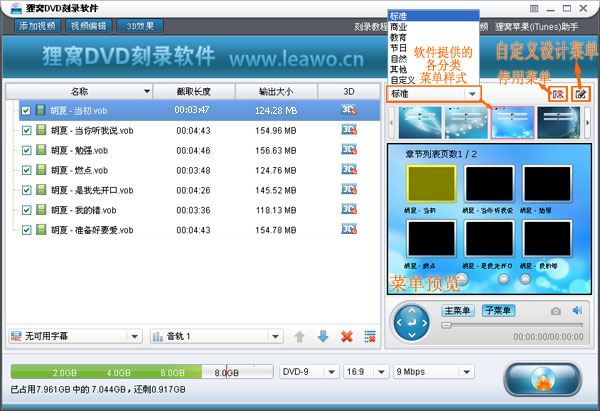Open the 16:9 aspect ratio dropdown
This screenshot has height=411, width=600.
coord(365,372)
